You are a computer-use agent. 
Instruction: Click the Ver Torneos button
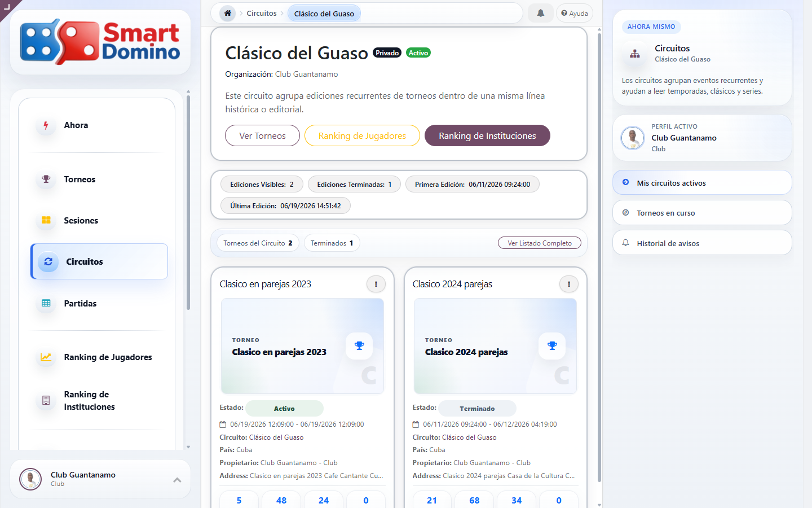point(262,135)
